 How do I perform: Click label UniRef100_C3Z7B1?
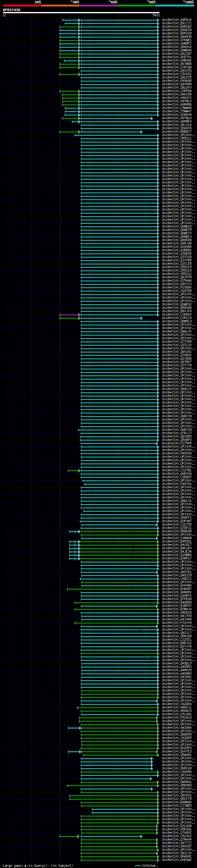point(176,470)
